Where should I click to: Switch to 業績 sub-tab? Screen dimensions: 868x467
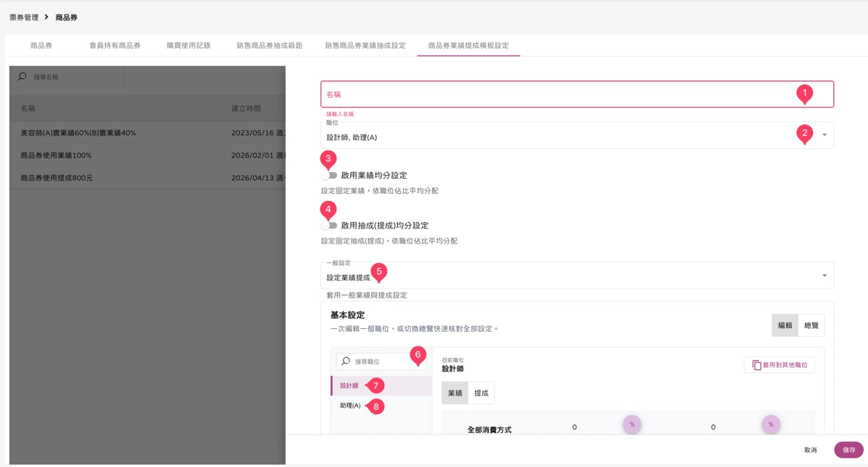455,393
